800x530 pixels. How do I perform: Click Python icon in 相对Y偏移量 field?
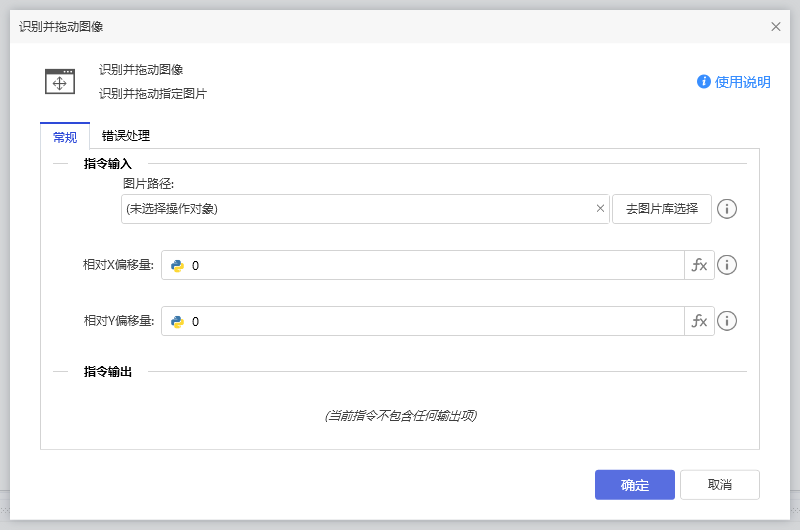click(x=177, y=321)
